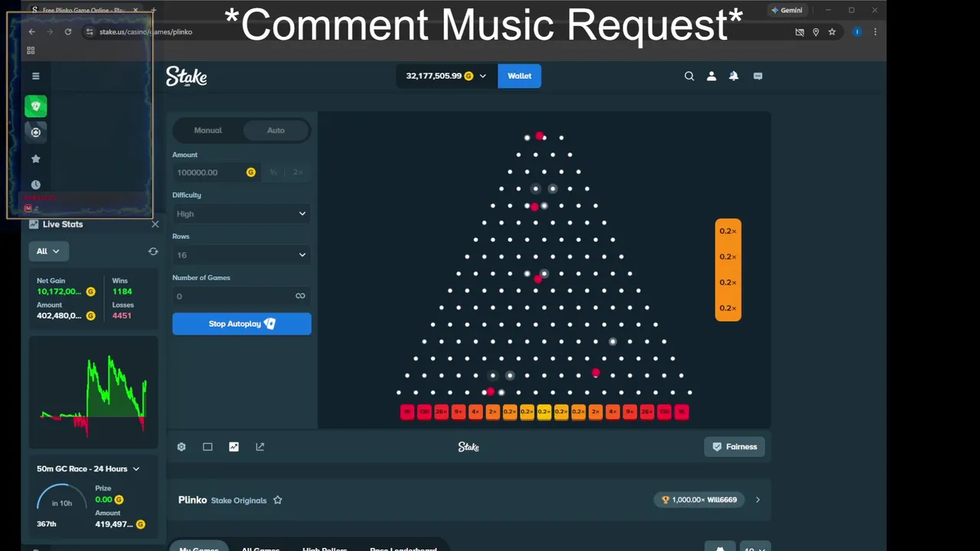The width and height of the screenshot is (980, 551).
Task: Open favourites star in sidebar
Action: coord(35,158)
